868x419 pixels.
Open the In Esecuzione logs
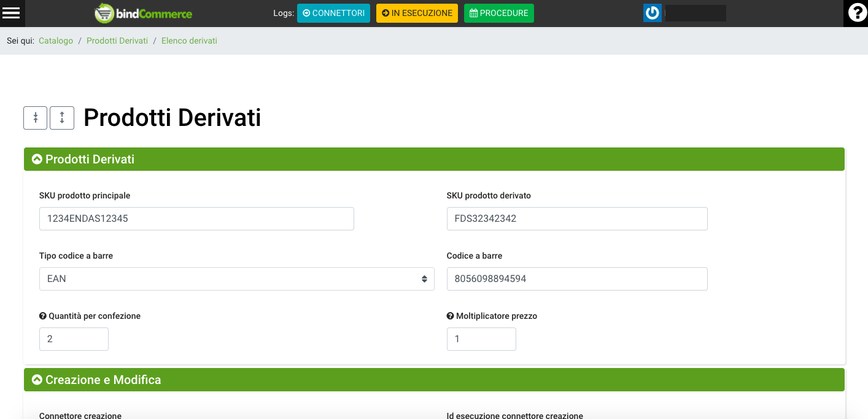417,14
